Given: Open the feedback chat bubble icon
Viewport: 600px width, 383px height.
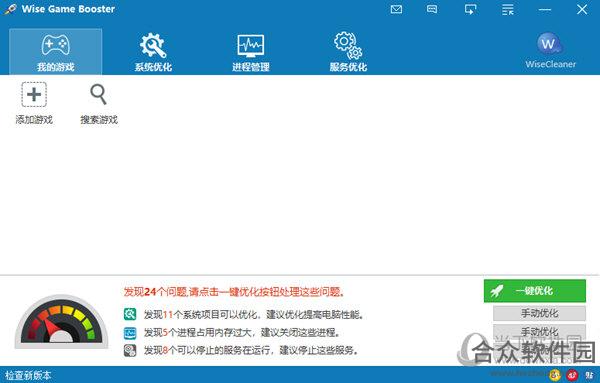Looking at the screenshot, I should 432,9.
